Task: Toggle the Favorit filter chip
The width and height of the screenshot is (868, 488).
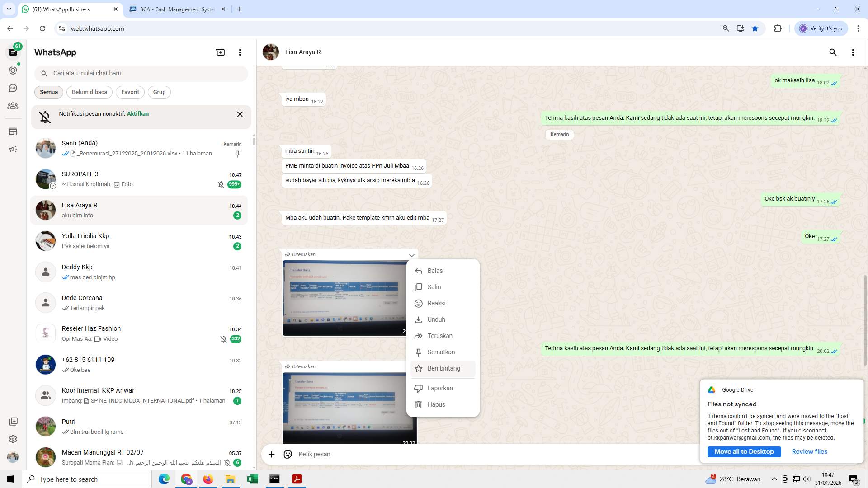Action: 130,92
